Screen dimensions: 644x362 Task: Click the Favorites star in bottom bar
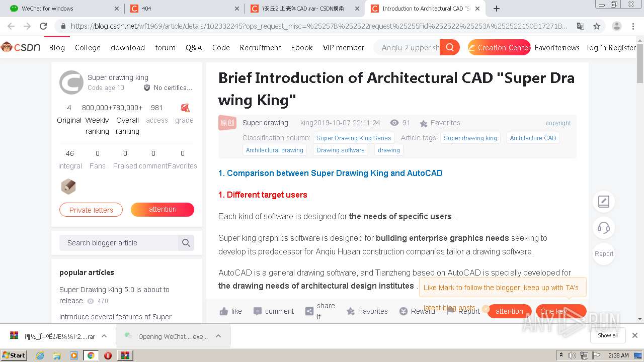[351, 311]
